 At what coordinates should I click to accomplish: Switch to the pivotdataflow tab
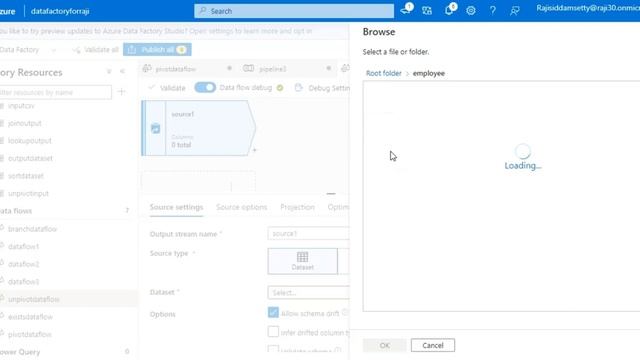(176, 69)
